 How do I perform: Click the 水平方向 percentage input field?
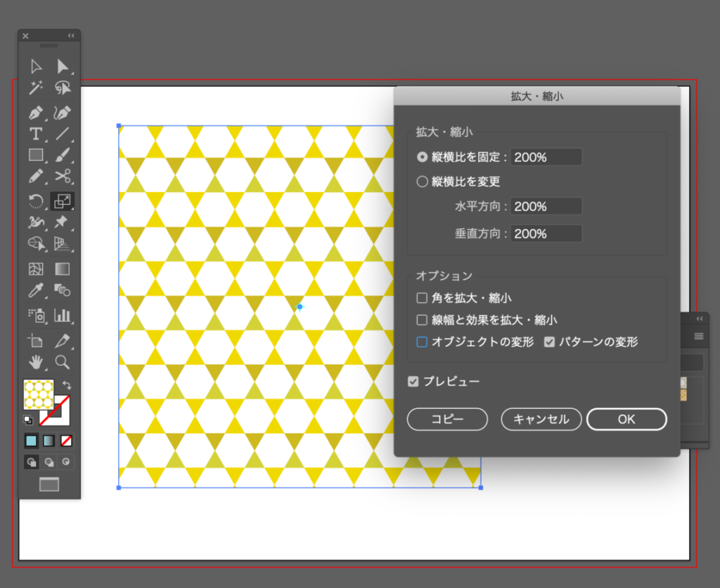[x=546, y=207]
